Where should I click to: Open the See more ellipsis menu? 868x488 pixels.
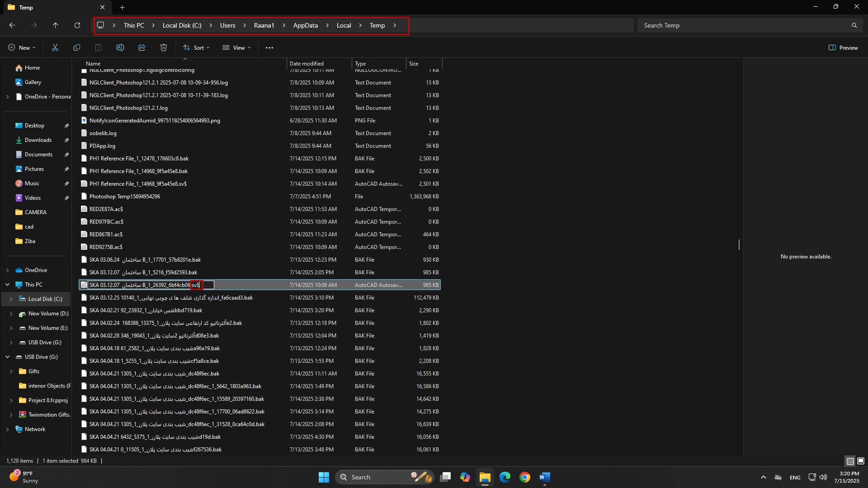click(269, 47)
